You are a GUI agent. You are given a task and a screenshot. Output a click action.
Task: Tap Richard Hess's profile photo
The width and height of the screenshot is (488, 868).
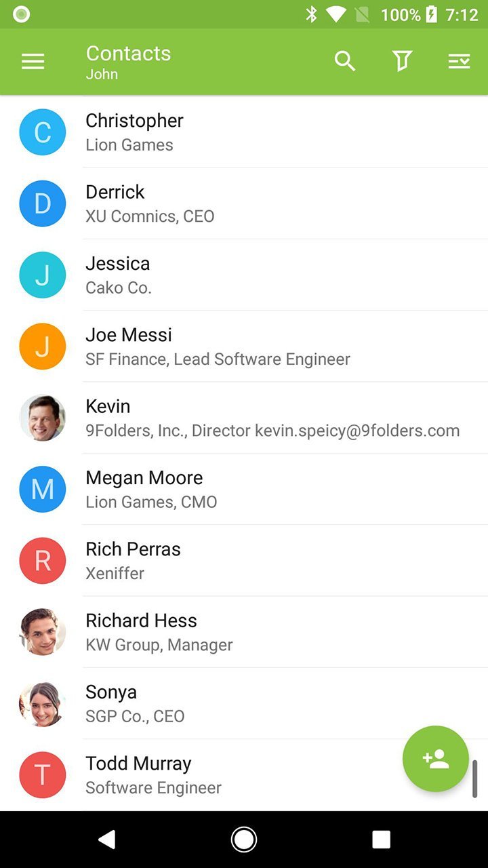(x=43, y=632)
